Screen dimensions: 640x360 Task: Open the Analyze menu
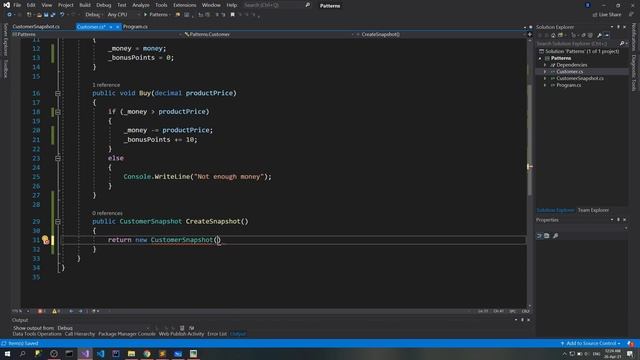pyautogui.click(x=141, y=5)
